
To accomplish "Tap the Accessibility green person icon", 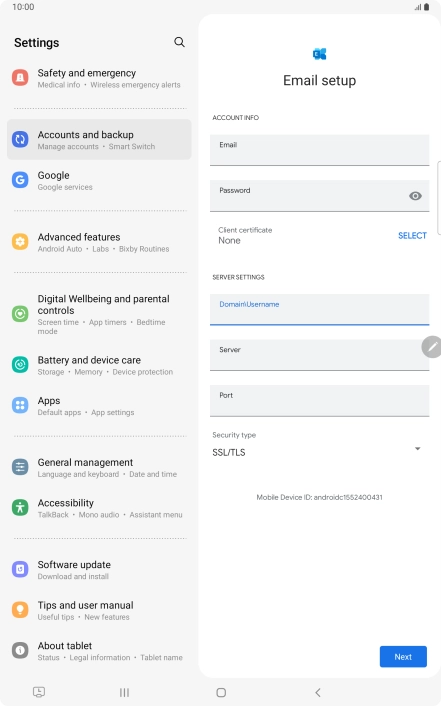I will click(20, 507).
